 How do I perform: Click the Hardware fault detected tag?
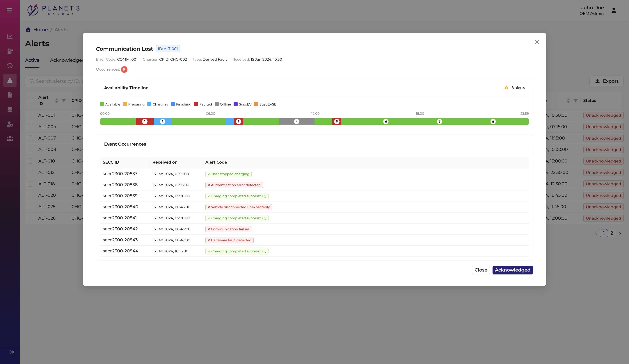[229, 240]
